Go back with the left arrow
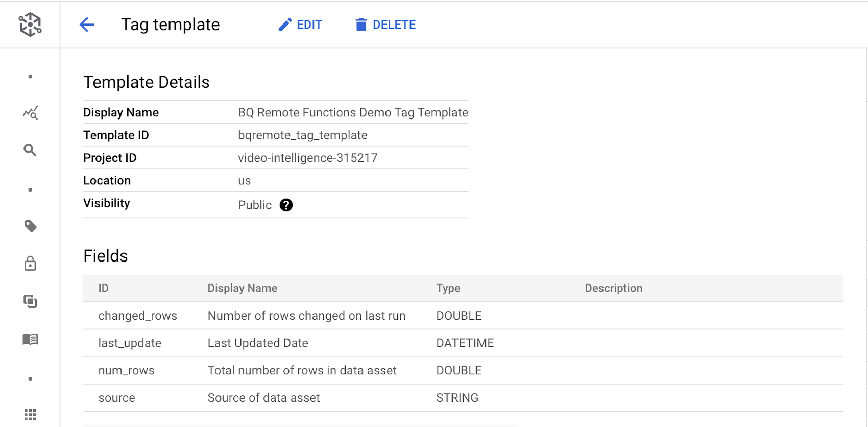Viewport: 868px width, 427px height. click(87, 25)
